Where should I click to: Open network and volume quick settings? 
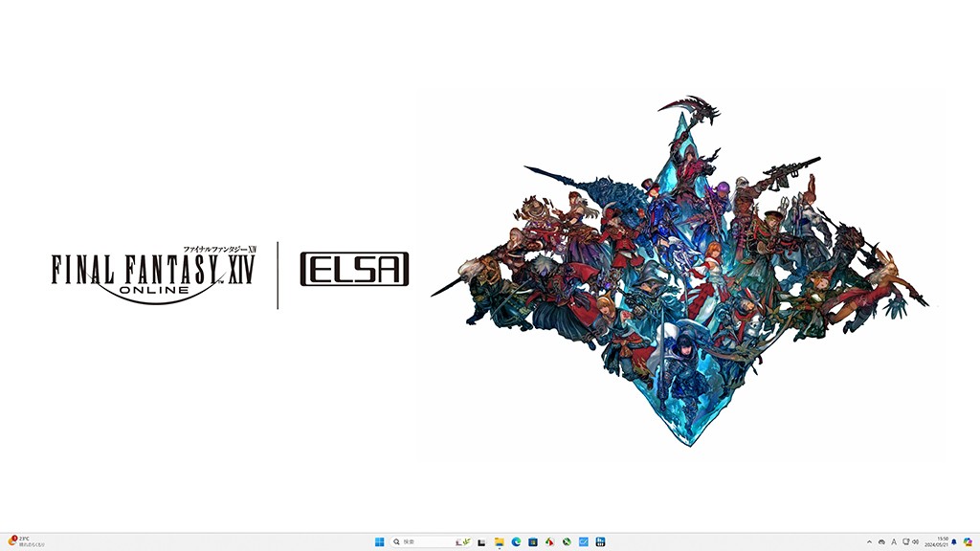911,541
